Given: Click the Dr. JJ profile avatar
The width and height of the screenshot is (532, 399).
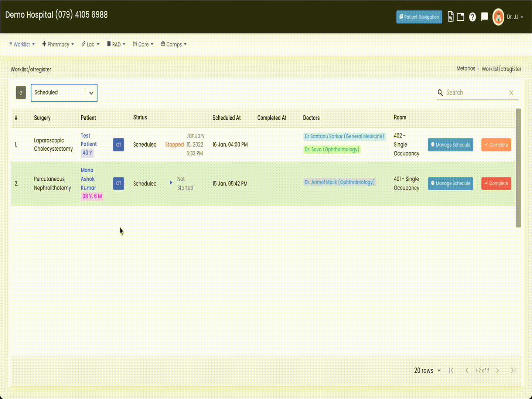Looking at the screenshot, I should pyautogui.click(x=498, y=17).
